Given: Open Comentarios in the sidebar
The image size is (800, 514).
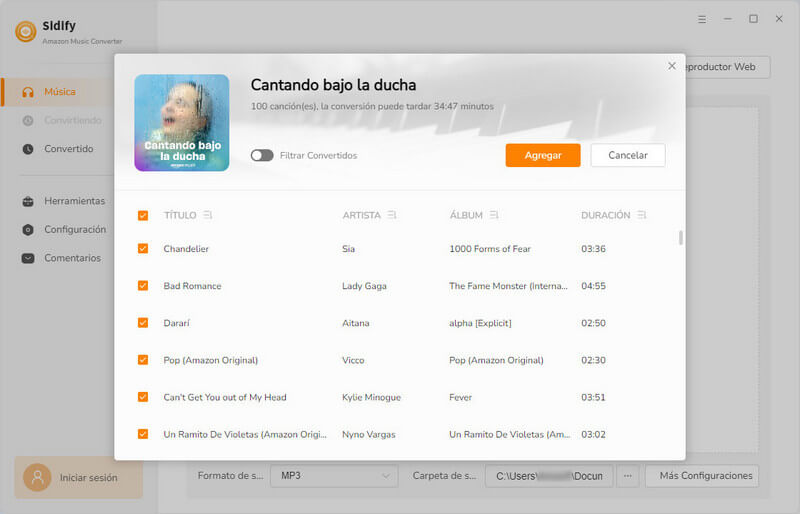Looking at the screenshot, I should tap(72, 258).
